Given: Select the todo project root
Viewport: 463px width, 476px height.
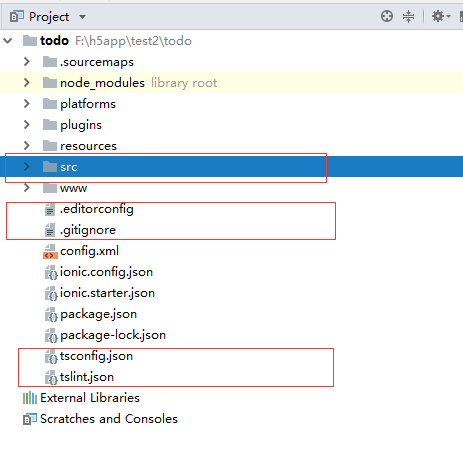Looking at the screenshot, I should coord(231,41).
